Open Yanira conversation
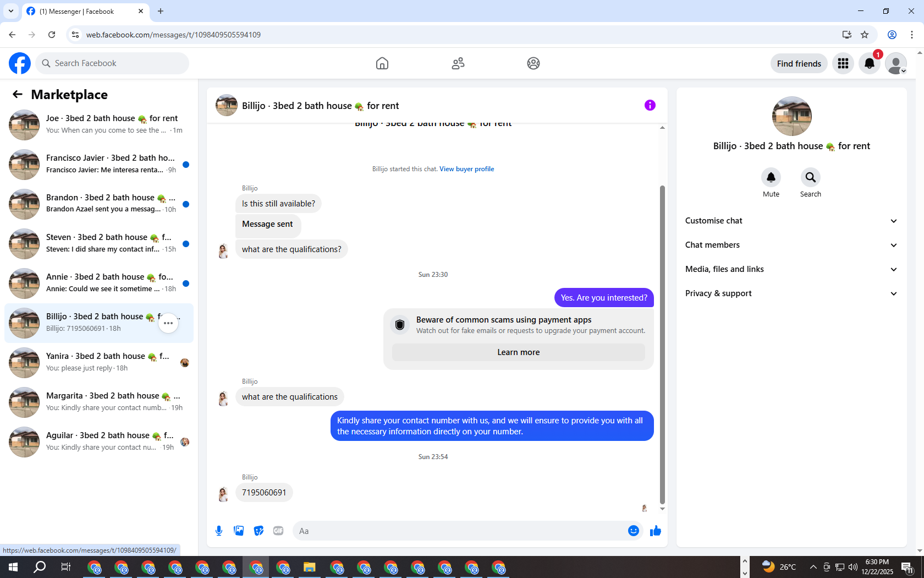 coord(99,363)
